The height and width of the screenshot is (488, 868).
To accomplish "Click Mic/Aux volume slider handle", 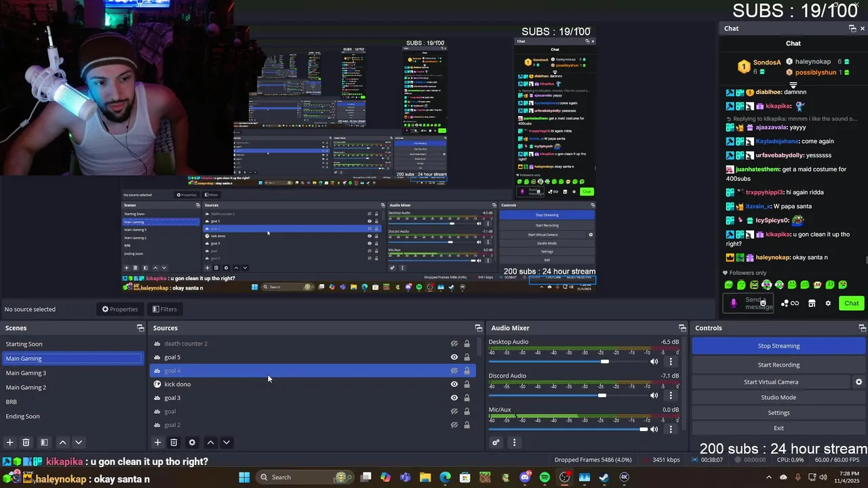I will coord(644,429).
